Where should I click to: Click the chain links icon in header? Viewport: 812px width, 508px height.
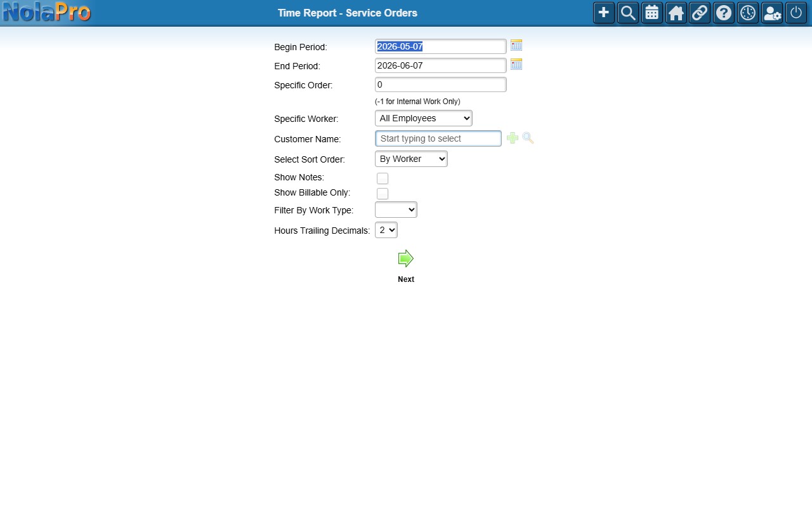tap(700, 13)
